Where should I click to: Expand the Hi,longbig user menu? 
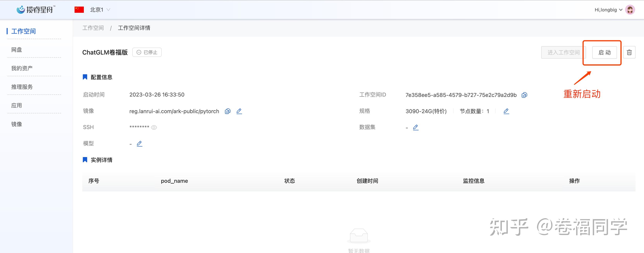click(x=608, y=10)
